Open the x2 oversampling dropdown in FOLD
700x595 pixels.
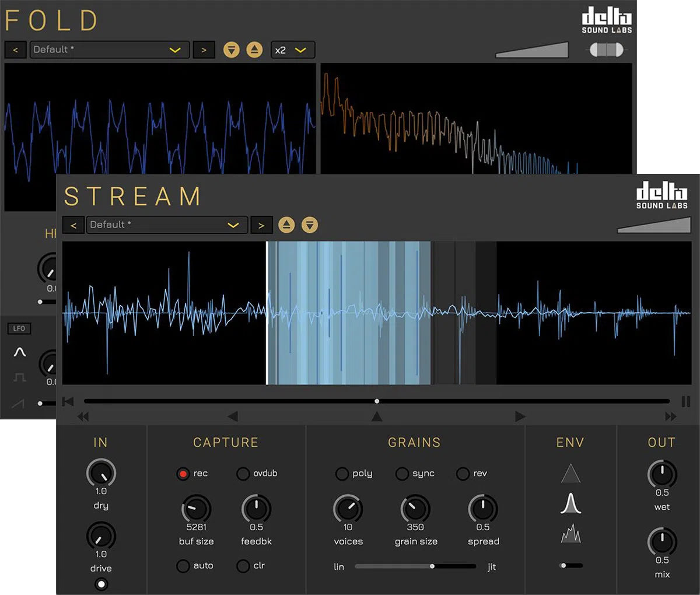(292, 50)
